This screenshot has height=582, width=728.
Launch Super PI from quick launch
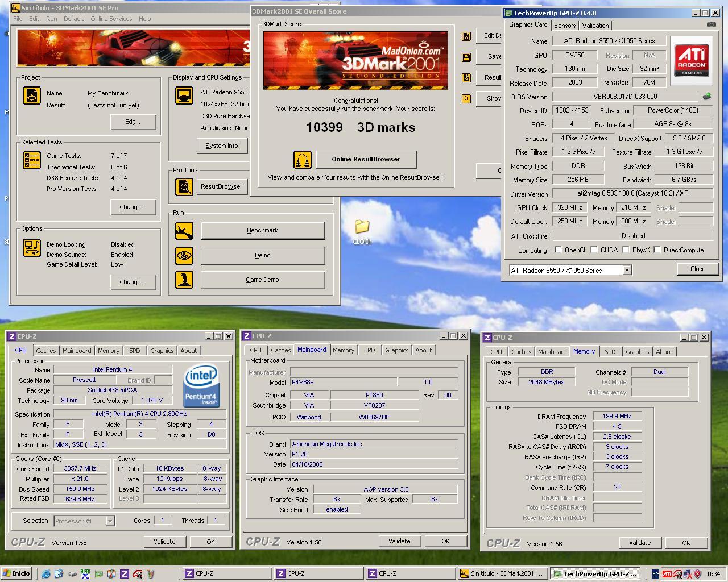[85, 574]
